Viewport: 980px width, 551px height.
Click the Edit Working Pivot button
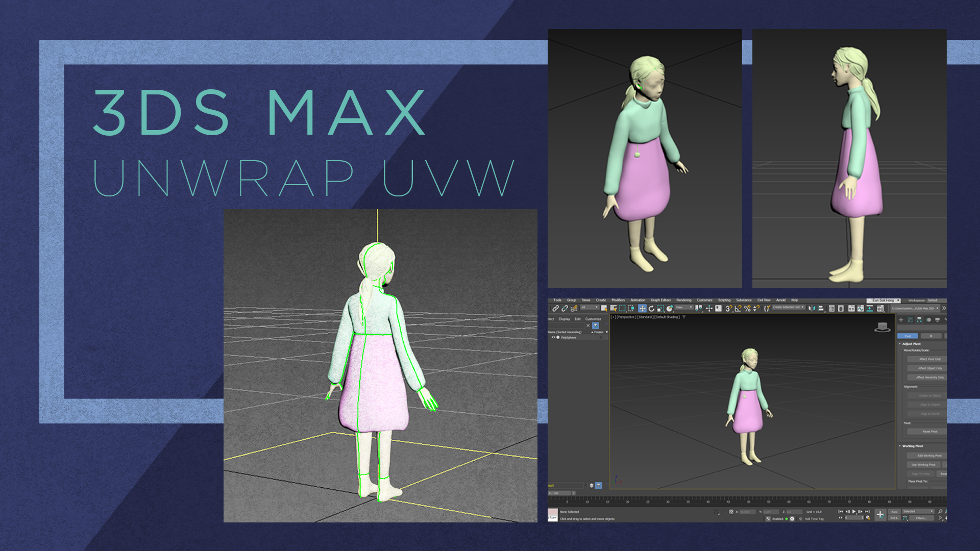[929, 456]
